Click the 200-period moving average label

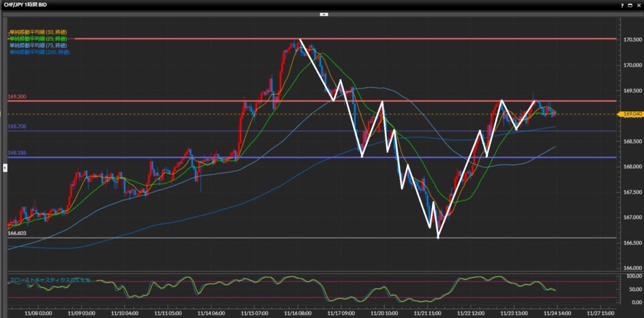[39, 52]
